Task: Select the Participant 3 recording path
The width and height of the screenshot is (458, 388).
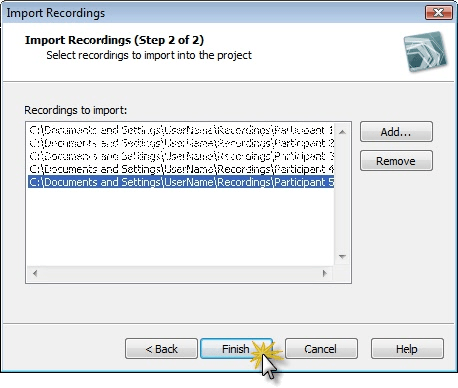Action: click(x=181, y=156)
